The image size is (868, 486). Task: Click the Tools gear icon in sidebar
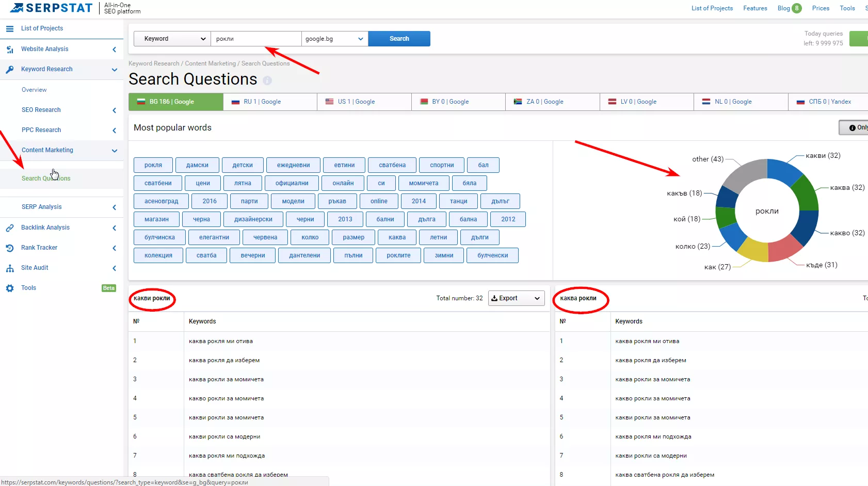point(10,288)
